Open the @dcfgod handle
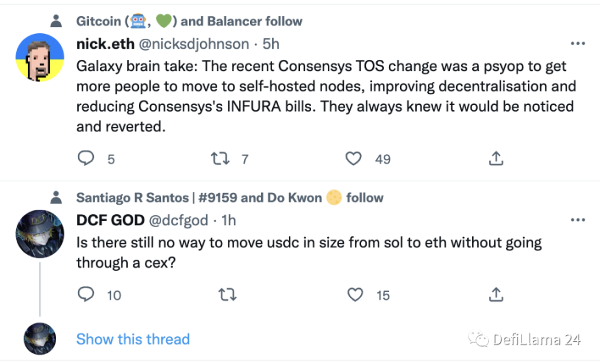The width and height of the screenshot is (600, 364). (x=179, y=220)
